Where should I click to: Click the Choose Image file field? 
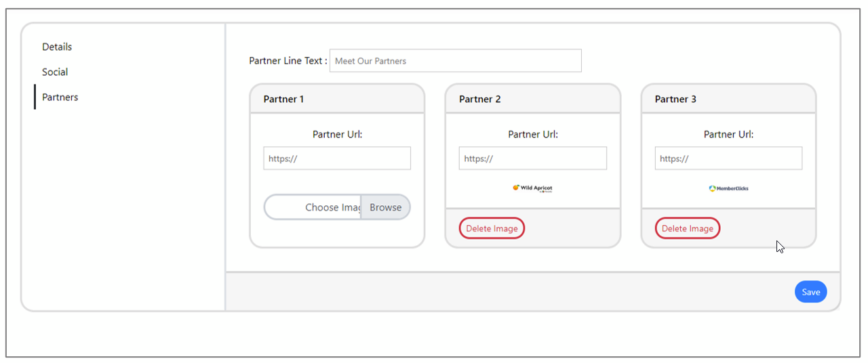(x=313, y=207)
